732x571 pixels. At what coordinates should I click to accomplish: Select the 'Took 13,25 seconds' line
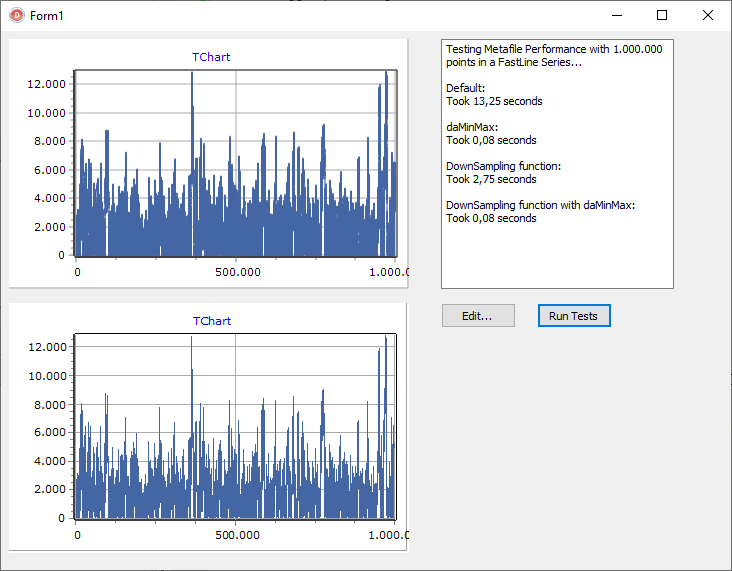494,101
